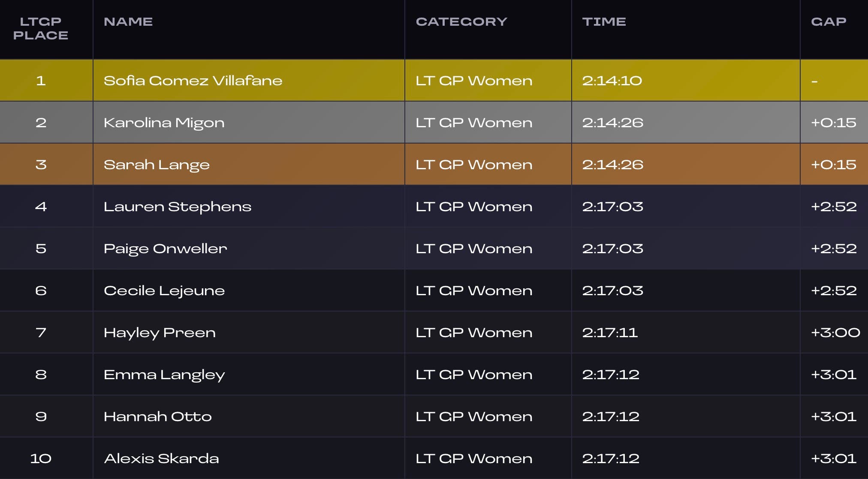Select the name Sarah Lange

[157, 165]
